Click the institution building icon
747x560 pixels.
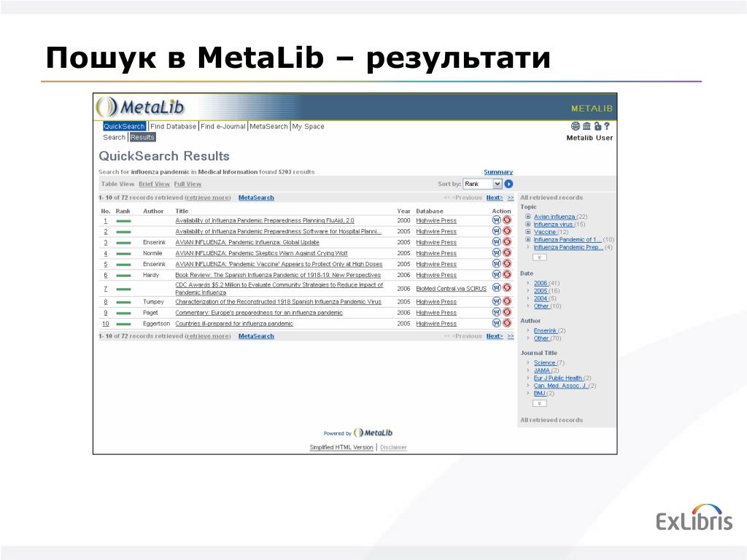pos(587,126)
